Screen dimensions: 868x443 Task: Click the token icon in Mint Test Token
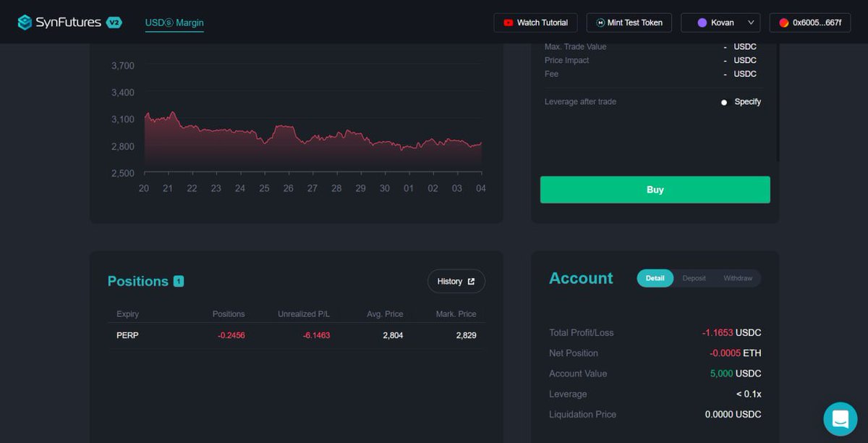600,22
